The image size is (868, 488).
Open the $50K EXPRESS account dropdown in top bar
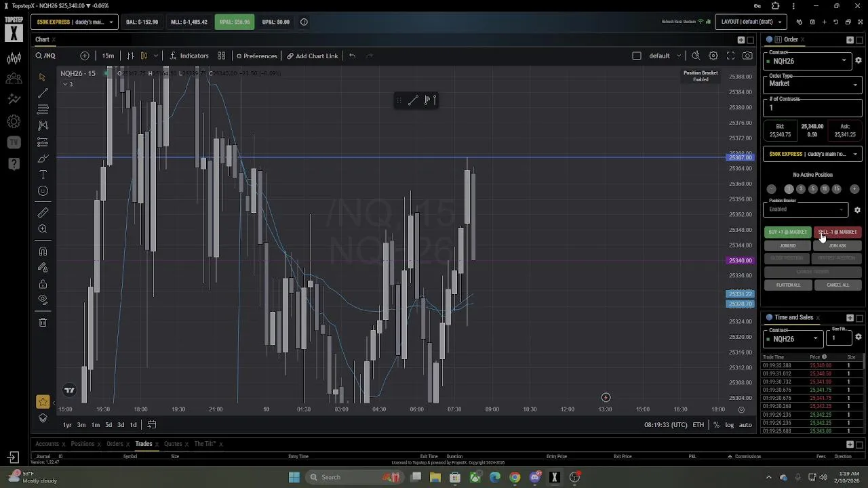click(75, 22)
